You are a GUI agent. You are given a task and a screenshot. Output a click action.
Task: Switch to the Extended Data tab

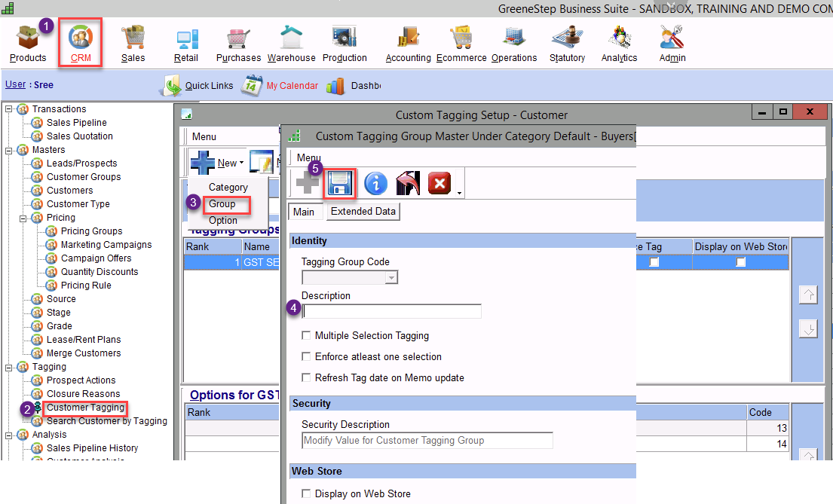pyautogui.click(x=363, y=212)
